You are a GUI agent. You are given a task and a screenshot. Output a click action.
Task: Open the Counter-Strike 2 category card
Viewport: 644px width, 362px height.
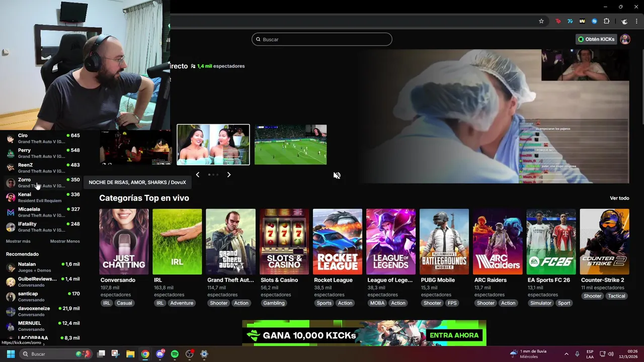pos(604,242)
